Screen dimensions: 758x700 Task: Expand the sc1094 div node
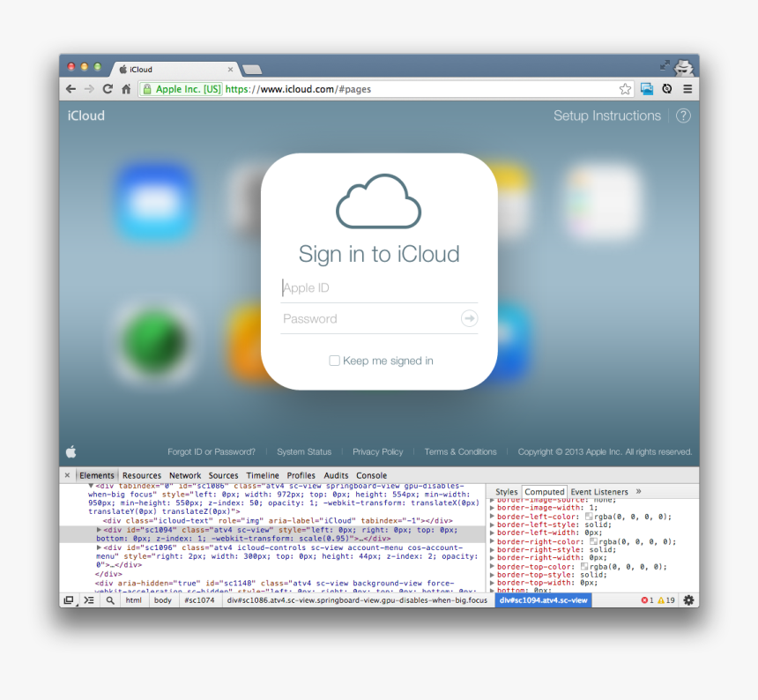pyautogui.click(x=99, y=530)
